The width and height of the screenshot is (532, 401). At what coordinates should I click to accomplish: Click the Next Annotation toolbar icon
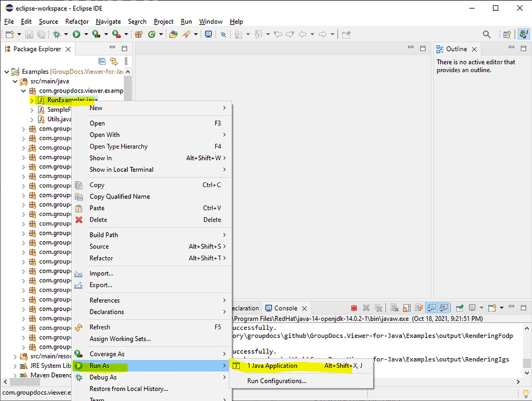click(239, 34)
